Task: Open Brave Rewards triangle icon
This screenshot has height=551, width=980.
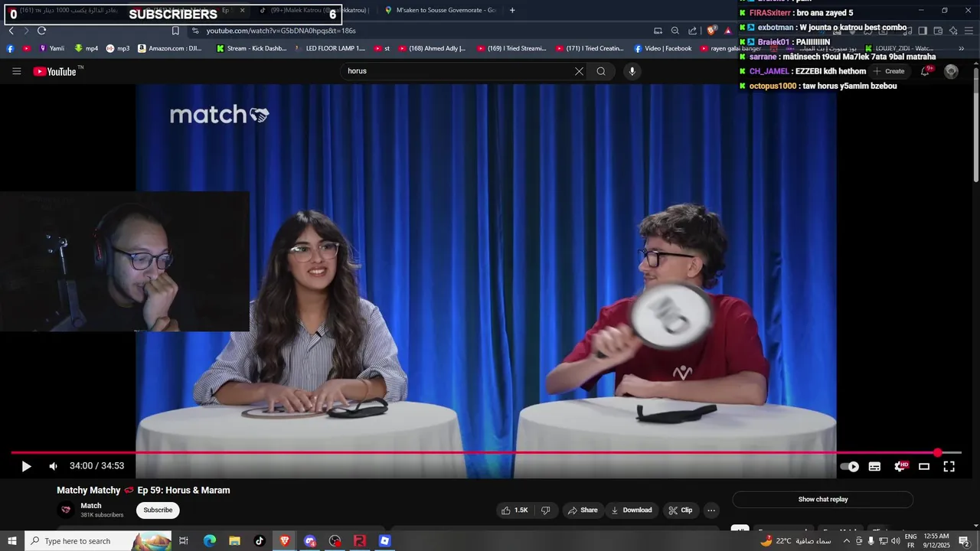Action: click(728, 31)
